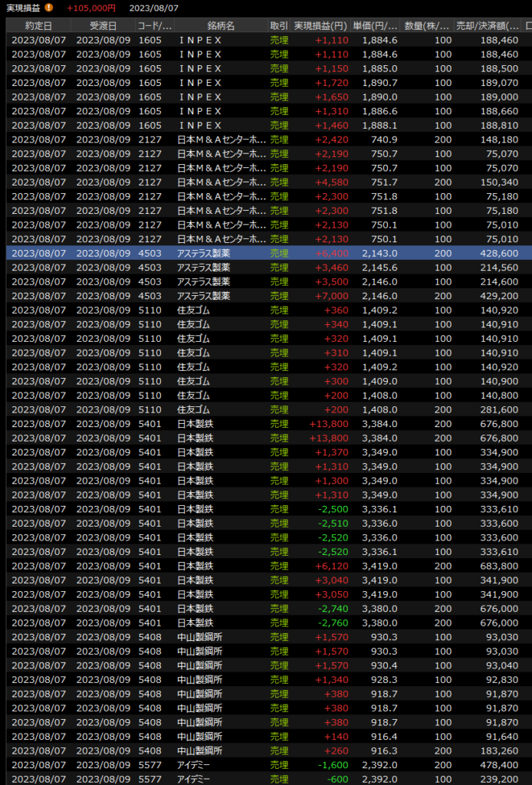Image resolution: width=532 pixels, height=785 pixels.
Task: Click the 取引 column header
Action: pyautogui.click(x=279, y=26)
